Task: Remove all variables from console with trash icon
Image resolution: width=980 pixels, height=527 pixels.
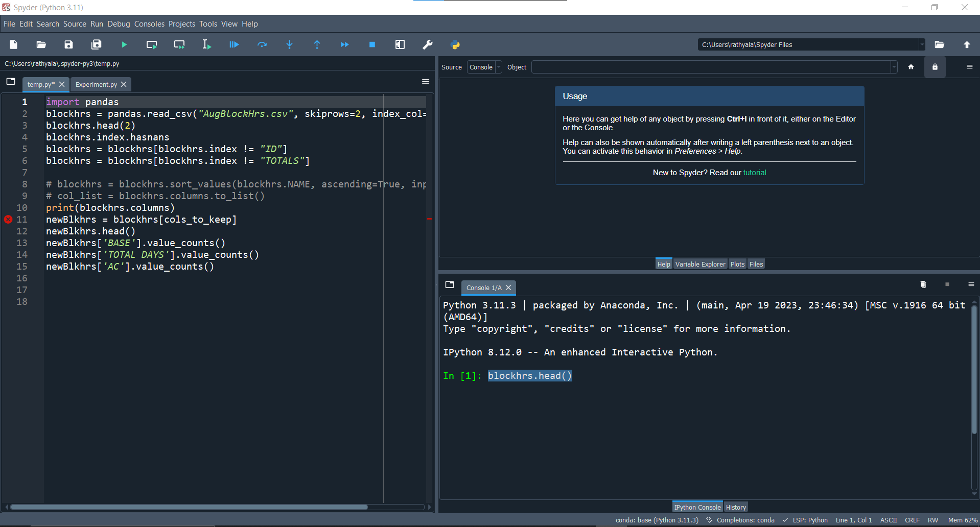Action: (923, 284)
